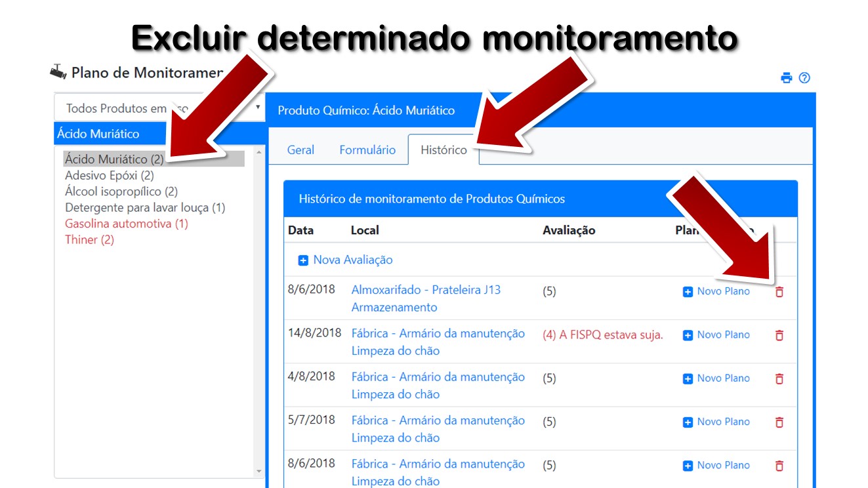
Task: Open the 14/8/2018 Fábrica - Armário da manutenção link
Action: pyautogui.click(x=438, y=333)
